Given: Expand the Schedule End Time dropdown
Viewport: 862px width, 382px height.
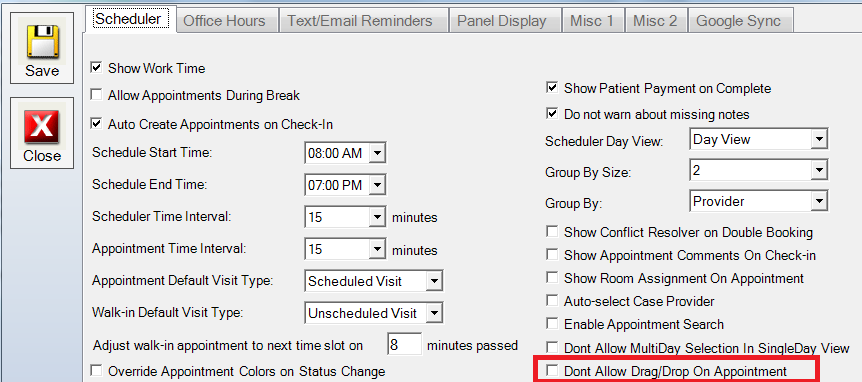Looking at the screenshot, I should click(x=377, y=185).
